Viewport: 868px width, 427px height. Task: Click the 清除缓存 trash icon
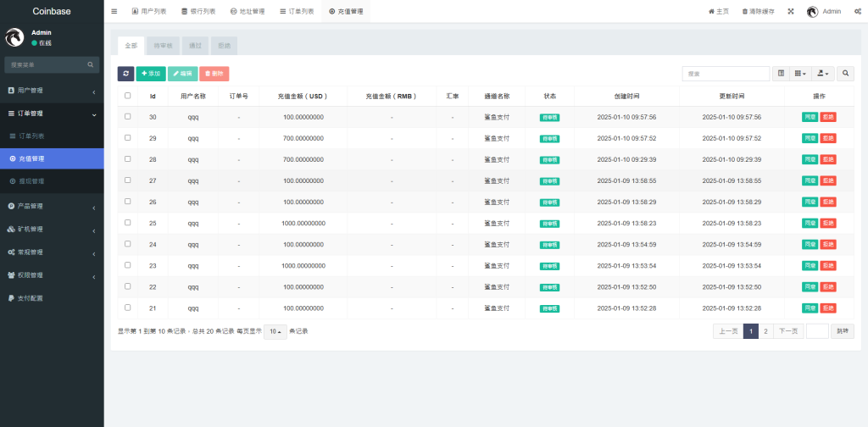(x=745, y=11)
